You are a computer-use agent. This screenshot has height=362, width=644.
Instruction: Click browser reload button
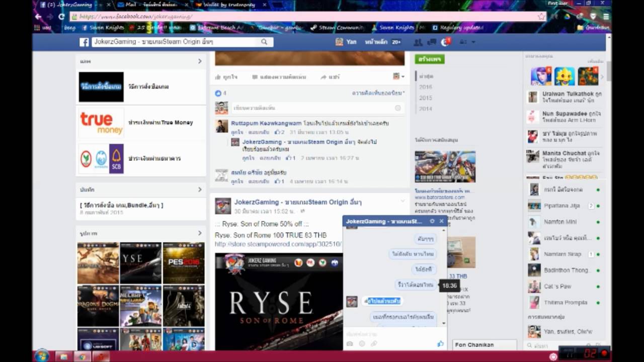[x=61, y=17]
